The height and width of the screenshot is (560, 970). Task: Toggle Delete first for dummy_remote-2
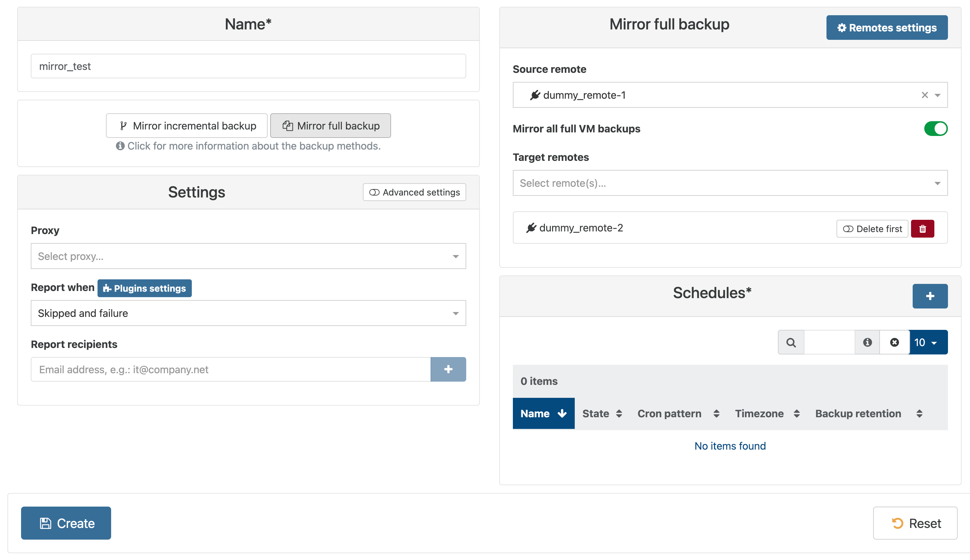(872, 229)
